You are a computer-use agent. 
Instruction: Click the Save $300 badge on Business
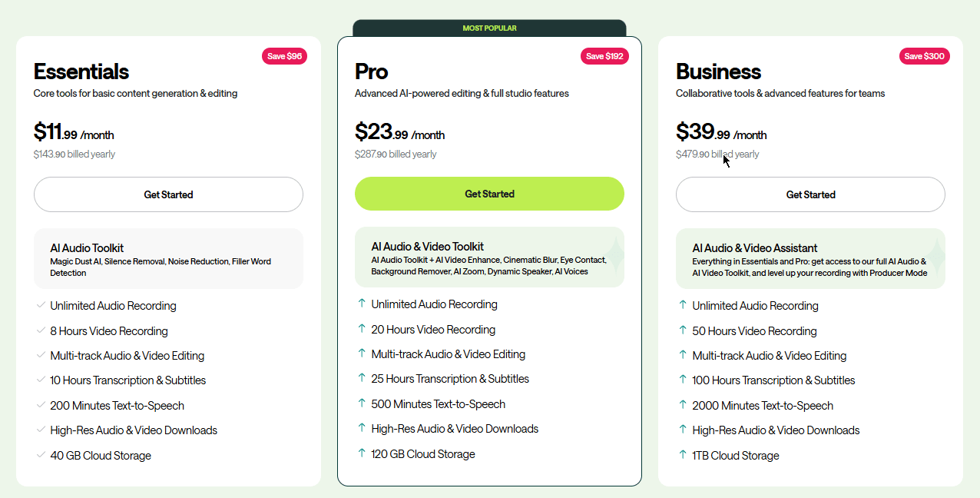[x=925, y=55]
